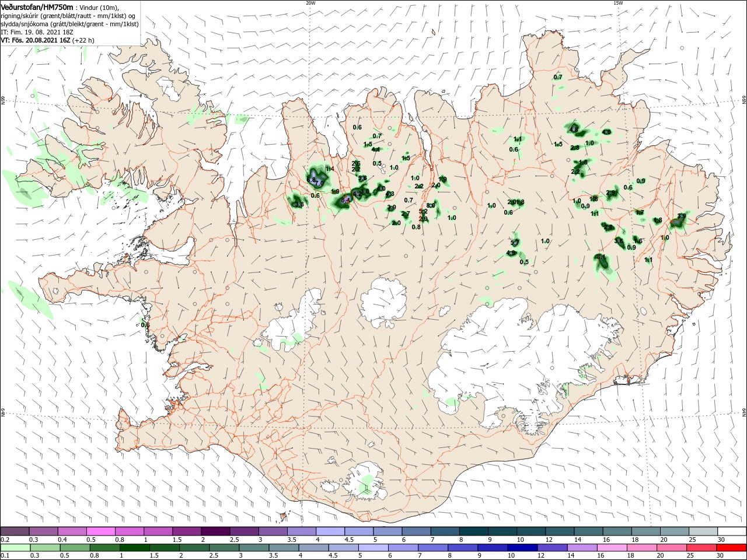This screenshot has width=747, height=560.
Task: Select the '64N' latitude label on right edge
Action: [x=744, y=412]
